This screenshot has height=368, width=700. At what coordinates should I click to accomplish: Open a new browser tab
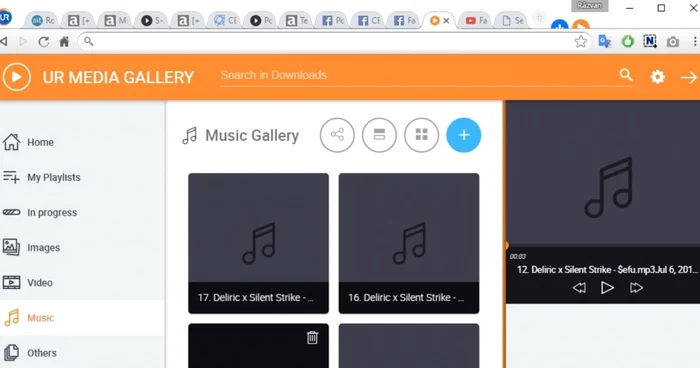click(x=539, y=18)
